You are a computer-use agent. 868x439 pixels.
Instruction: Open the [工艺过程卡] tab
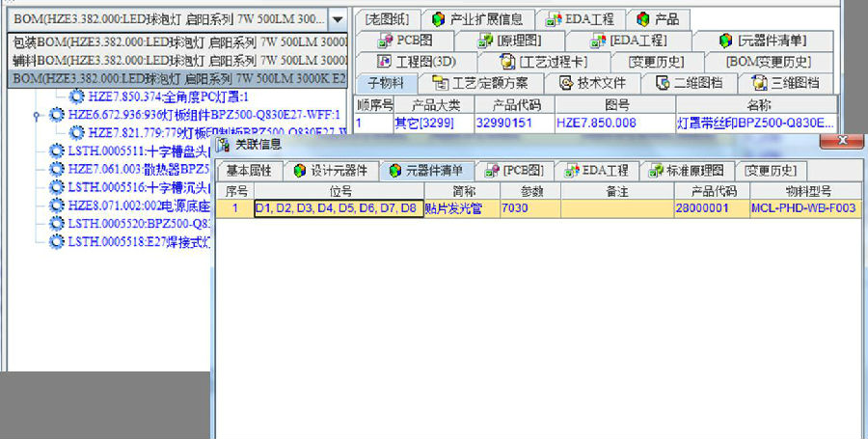[x=544, y=62]
